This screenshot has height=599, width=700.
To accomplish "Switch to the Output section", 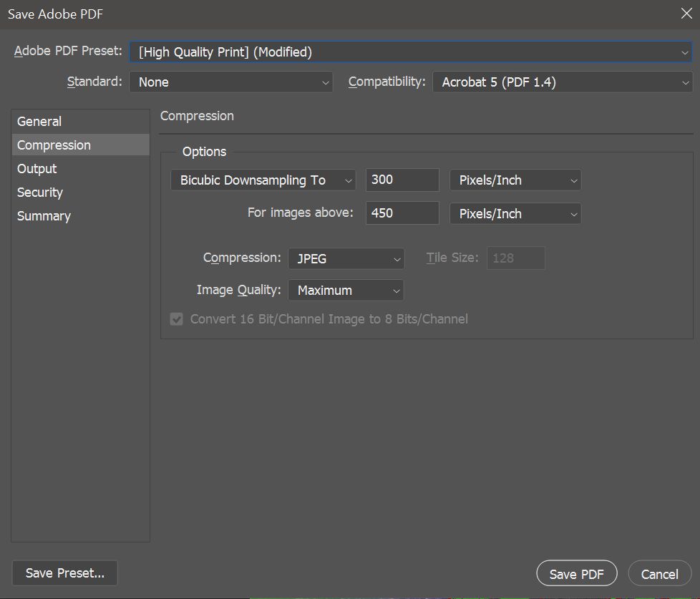I will coord(80,169).
